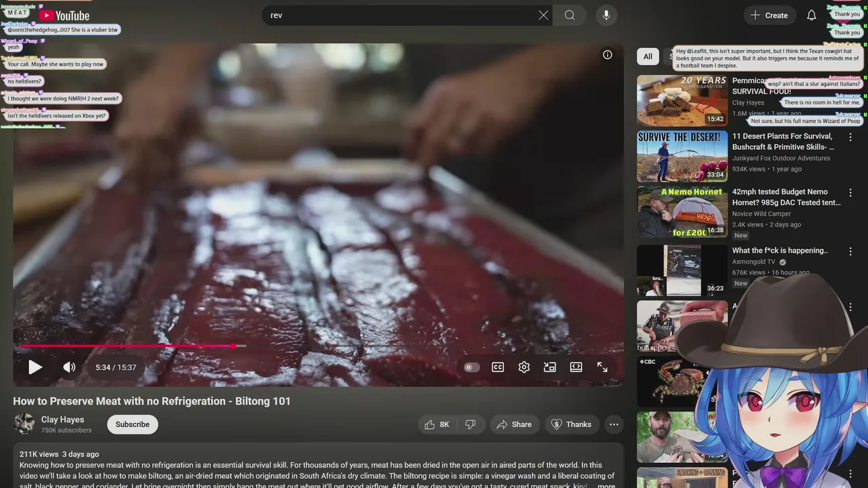Image resolution: width=868 pixels, height=488 pixels.
Task: Click the YouTube logo home link
Action: point(64,16)
